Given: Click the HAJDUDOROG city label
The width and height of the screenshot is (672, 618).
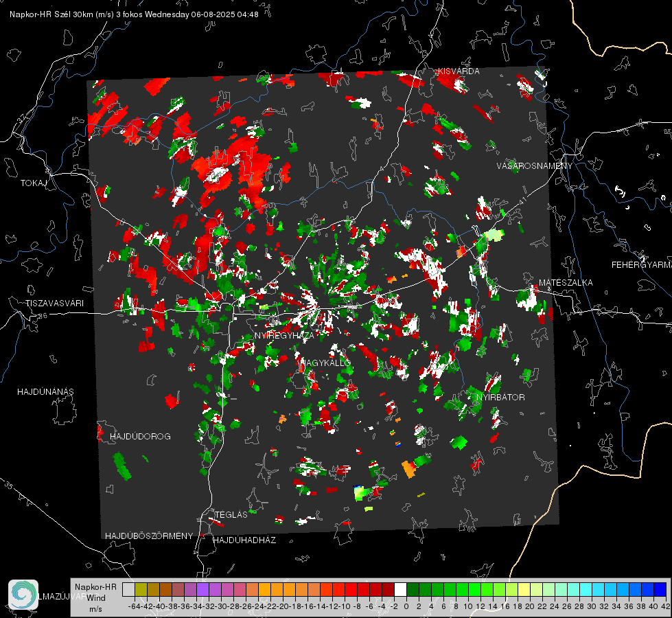Looking at the screenshot, I should click(x=140, y=437).
